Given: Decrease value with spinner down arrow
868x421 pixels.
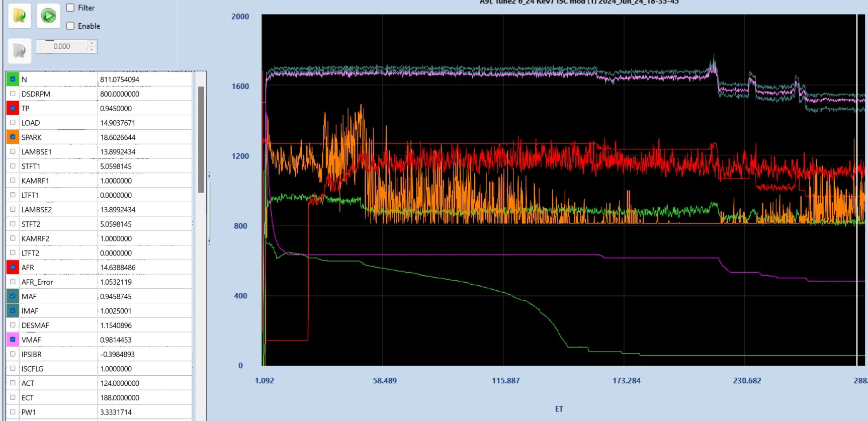Looking at the screenshot, I should pyautogui.click(x=91, y=49).
